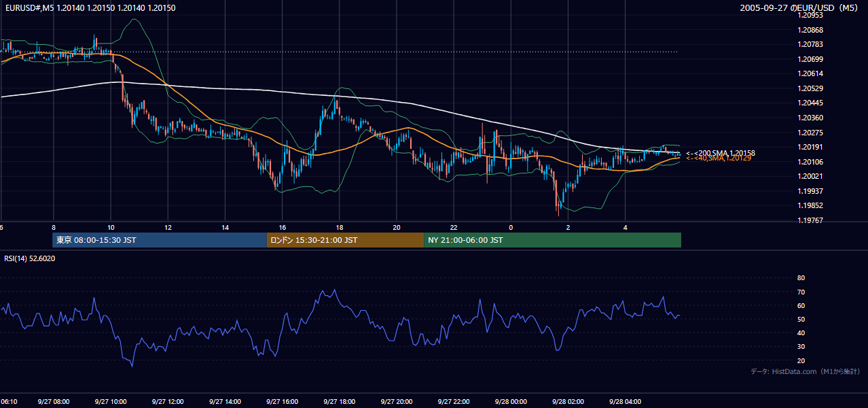868x408 pixels.
Task: Click price axis value 1.20191
Action: coord(811,147)
